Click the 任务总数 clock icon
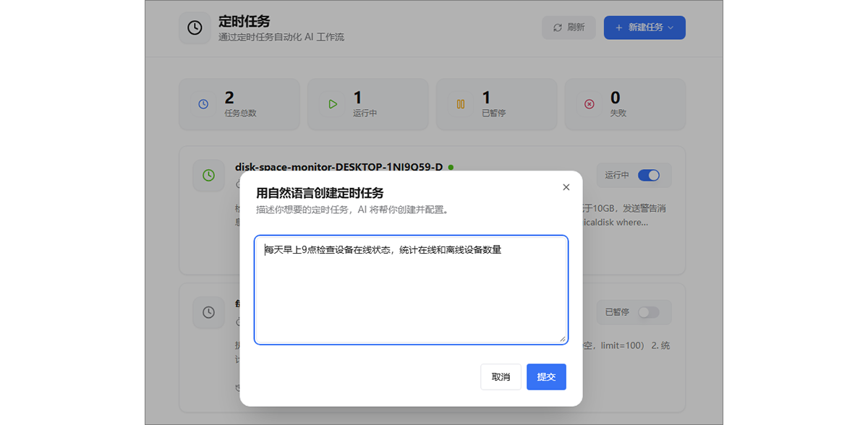 click(x=203, y=104)
